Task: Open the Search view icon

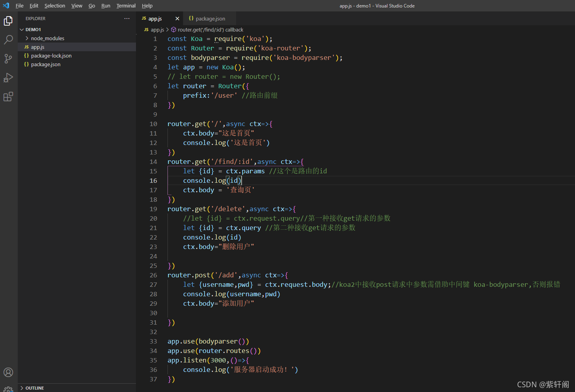Action: (x=8, y=40)
